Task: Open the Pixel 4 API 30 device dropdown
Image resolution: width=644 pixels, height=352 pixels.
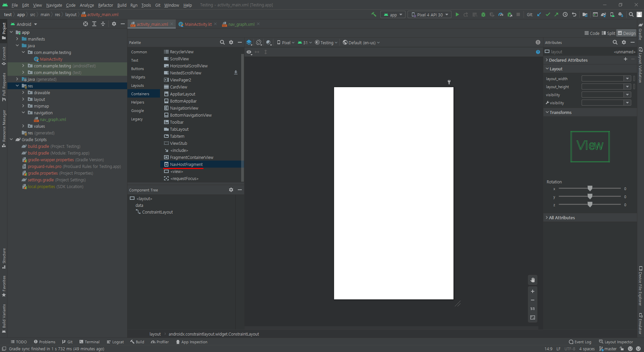Action: 430,14
